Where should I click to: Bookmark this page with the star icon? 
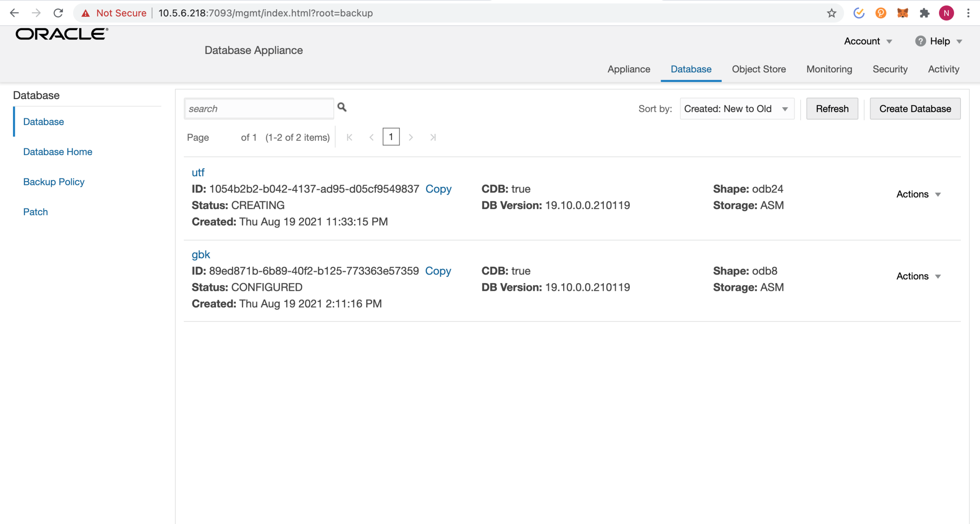coord(831,13)
